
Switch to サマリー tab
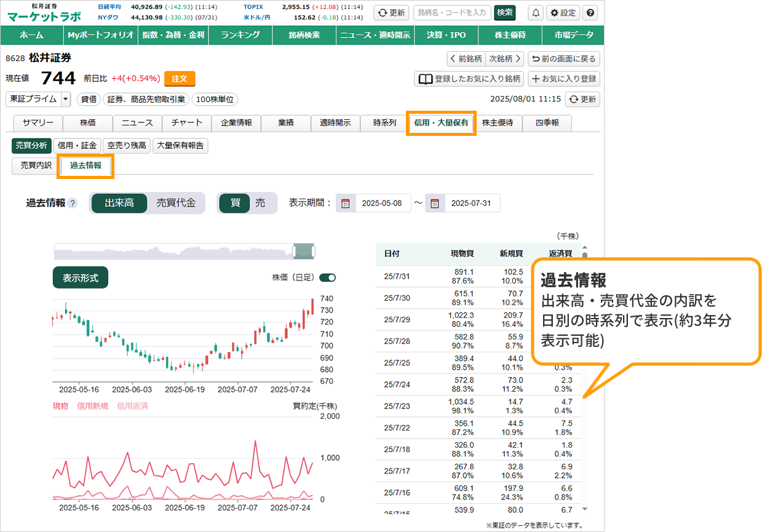pyautogui.click(x=38, y=123)
